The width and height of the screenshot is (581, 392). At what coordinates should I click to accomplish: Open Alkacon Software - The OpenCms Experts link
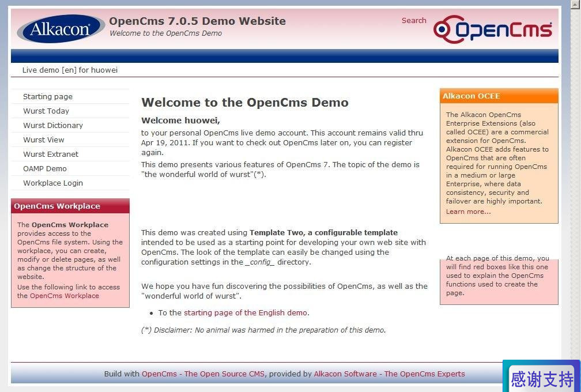[x=390, y=374]
